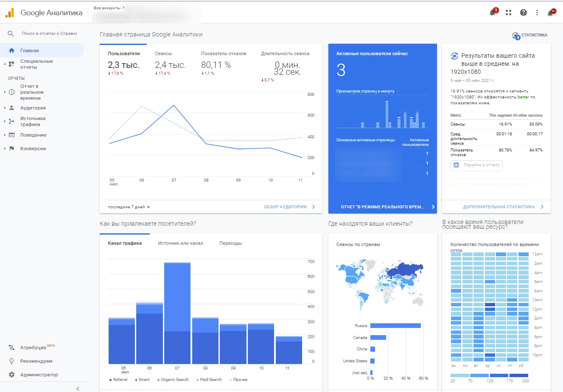563x392 pixels.
Task: Switch to the Переходы tab
Action: click(x=230, y=243)
